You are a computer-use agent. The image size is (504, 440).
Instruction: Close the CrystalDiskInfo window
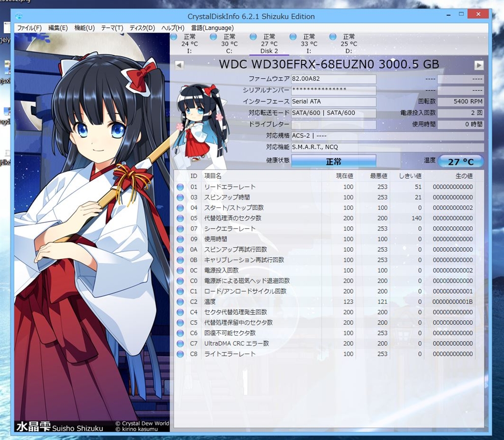click(478, 14)
